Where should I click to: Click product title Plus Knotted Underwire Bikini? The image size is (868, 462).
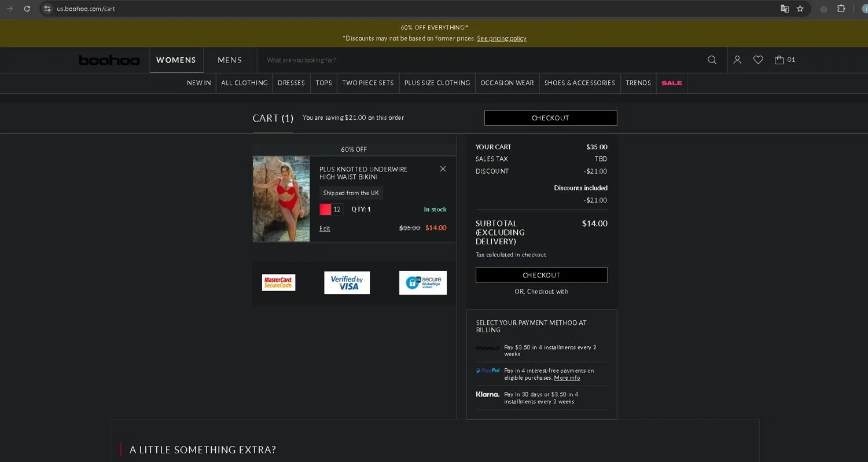(363, 173)
